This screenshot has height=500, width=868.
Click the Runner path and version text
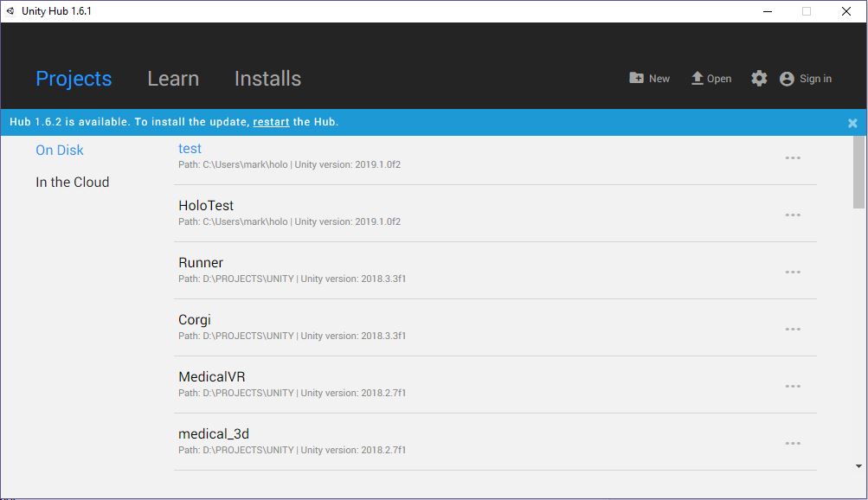[292, 279]
